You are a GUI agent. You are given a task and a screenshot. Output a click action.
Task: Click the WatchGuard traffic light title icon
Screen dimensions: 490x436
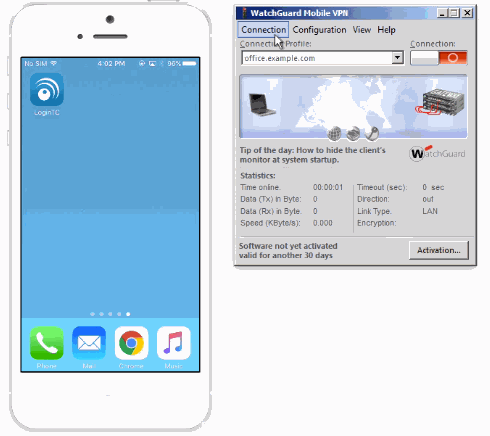[244, 13]
